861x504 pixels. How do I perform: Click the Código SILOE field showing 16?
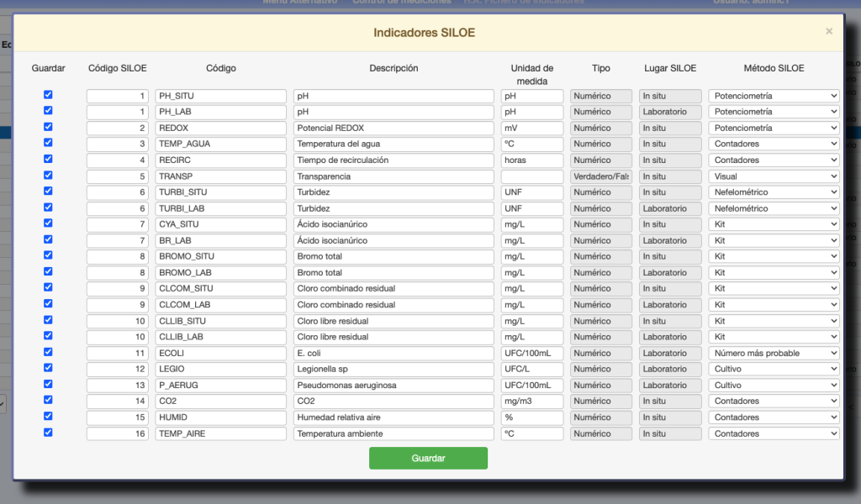(118, 433)
